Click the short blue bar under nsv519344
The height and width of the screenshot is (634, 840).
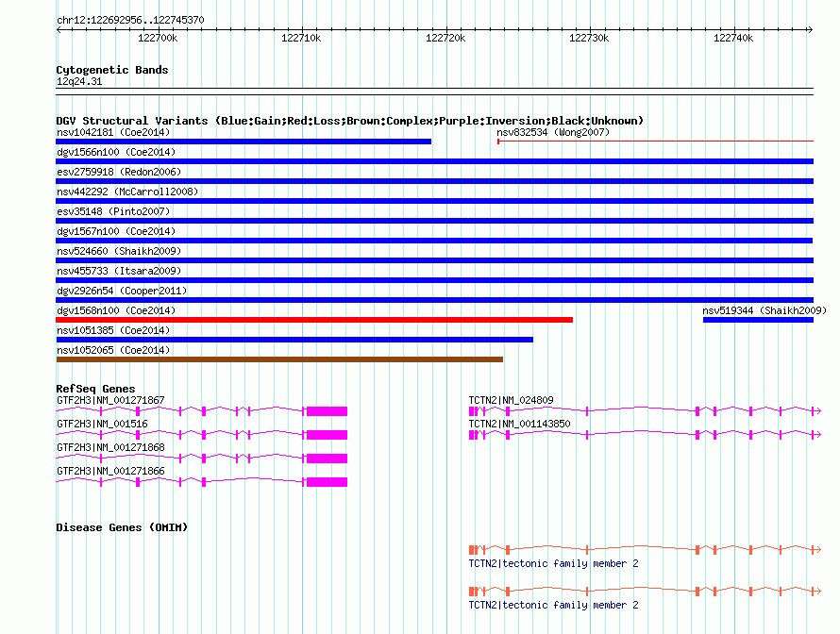tap(758, 320)
